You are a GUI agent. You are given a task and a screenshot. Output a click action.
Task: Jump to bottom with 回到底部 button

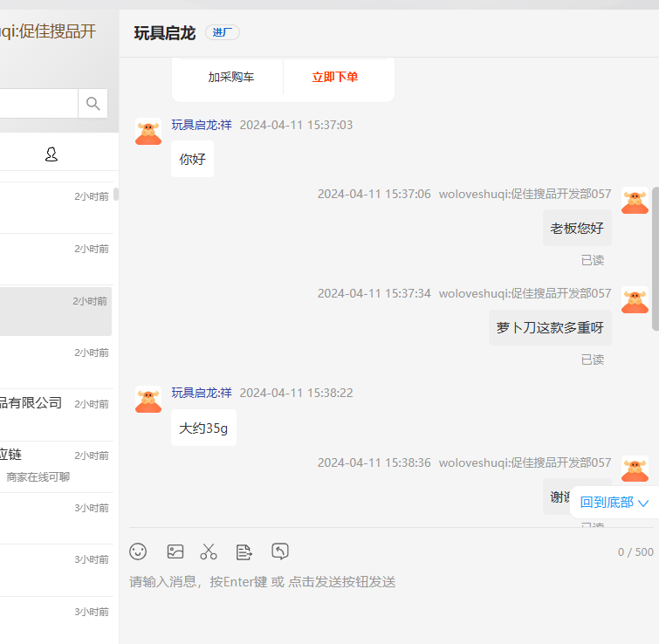point(614,503)
